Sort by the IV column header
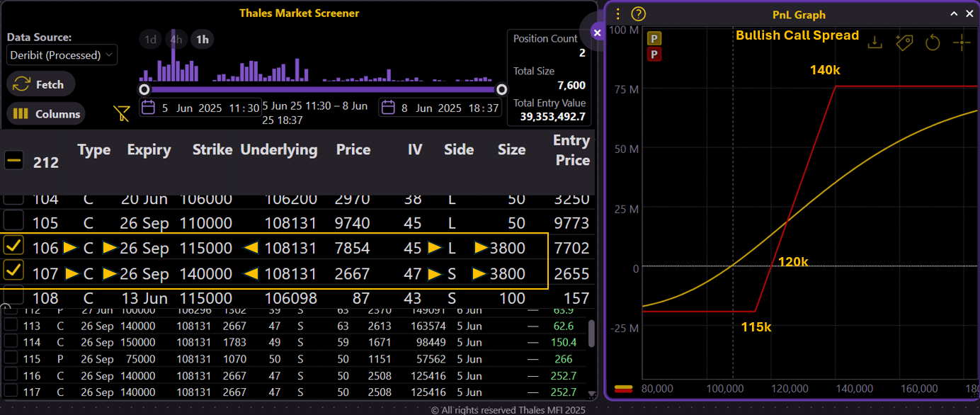980x415 pixels. click(x=415, y=150)
